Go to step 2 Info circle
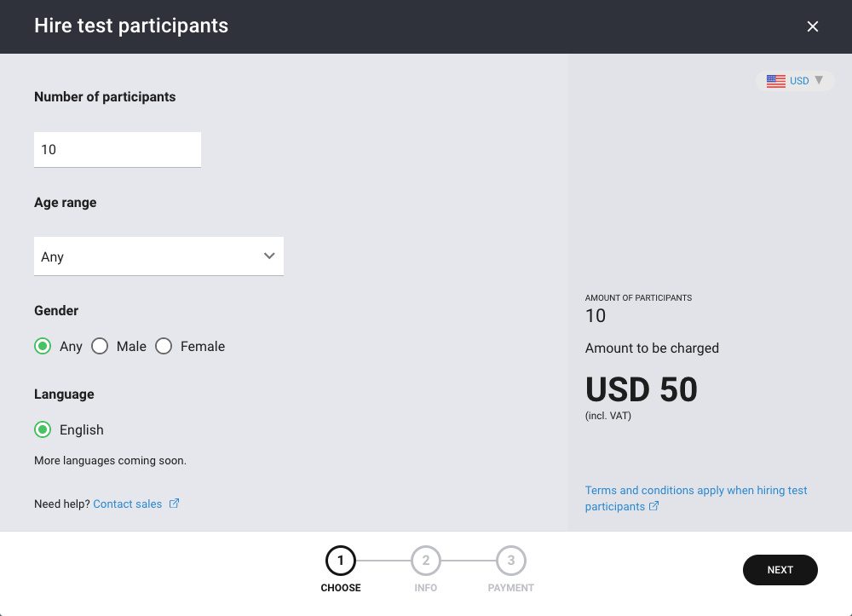 [425, 561]
